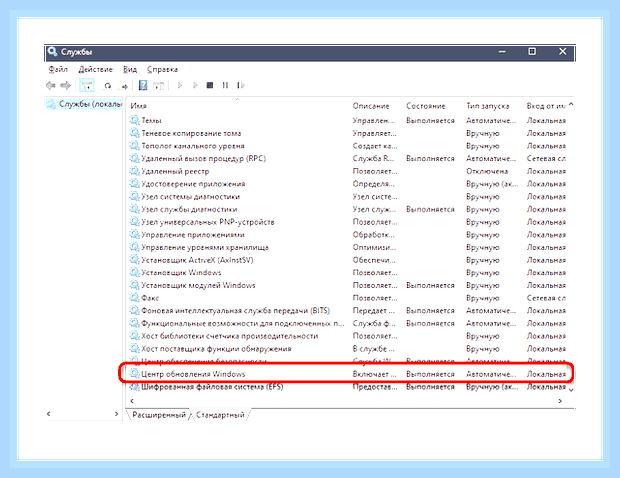Click the Оптимизи... description in Управление уровнями хранилища row
This screenshot has width=620, height=478.
coord(374,247)
